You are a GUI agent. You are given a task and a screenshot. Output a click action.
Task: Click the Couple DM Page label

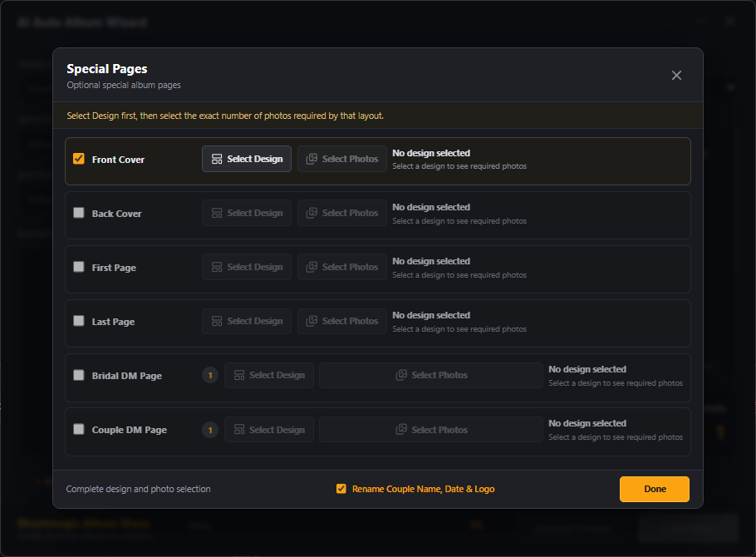click(x=130, y=430)
